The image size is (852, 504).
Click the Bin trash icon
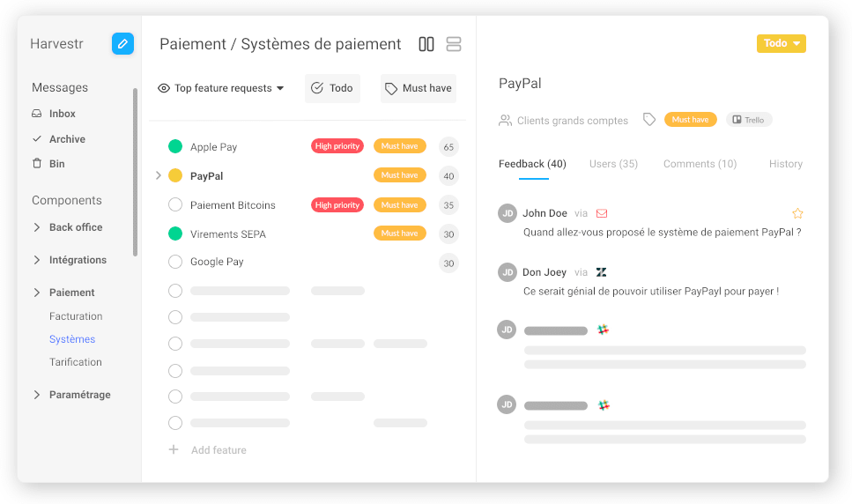pyautogui.click(x=37, y=164)
